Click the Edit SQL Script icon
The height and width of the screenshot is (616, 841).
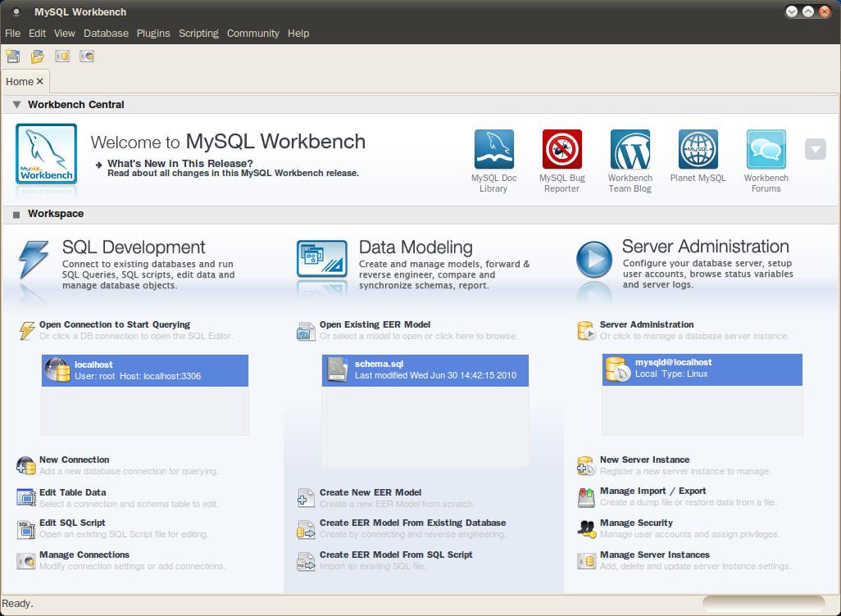(25, 530)
